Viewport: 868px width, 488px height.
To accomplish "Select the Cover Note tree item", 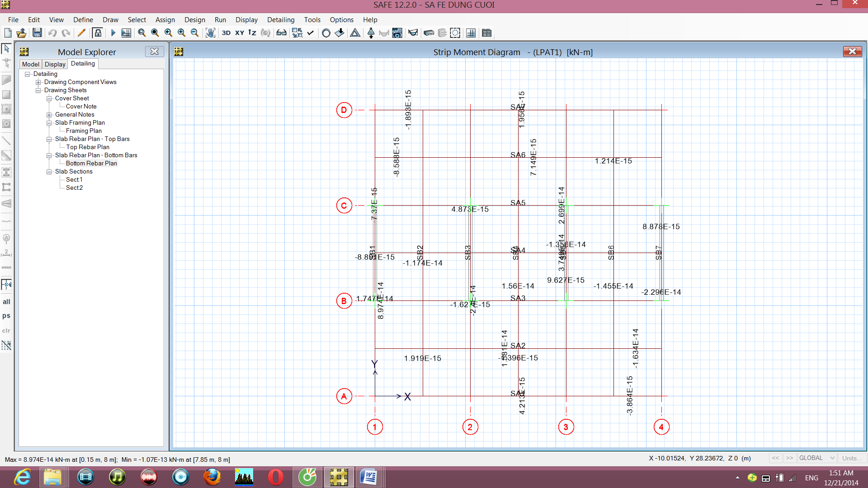I will point(81,107).
